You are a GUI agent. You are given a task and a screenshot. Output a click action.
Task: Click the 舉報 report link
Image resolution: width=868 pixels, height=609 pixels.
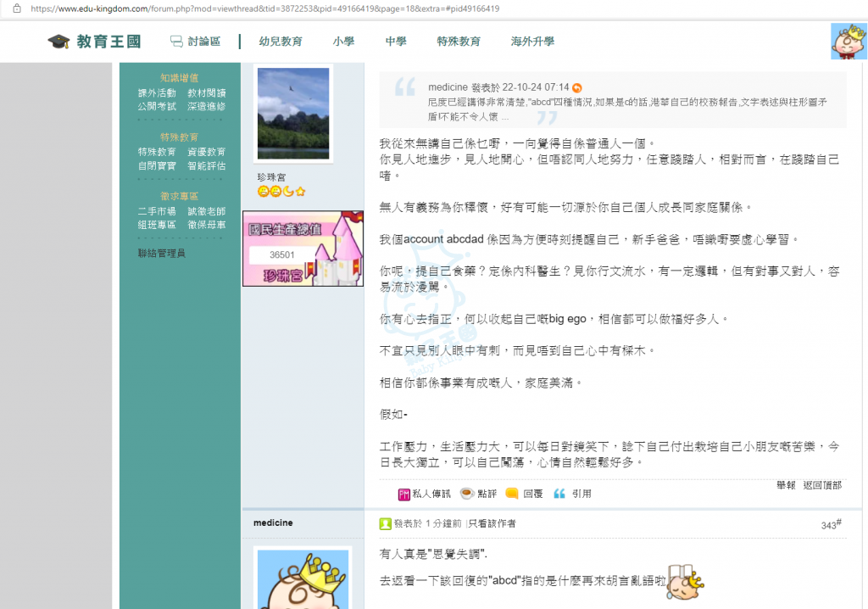click(x=786, y=485)
